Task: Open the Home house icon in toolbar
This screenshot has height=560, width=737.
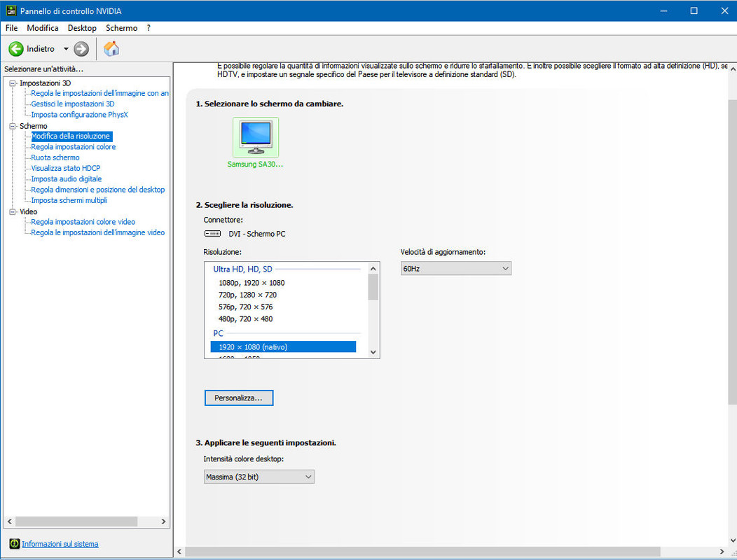Action: (x=111, y=48)
